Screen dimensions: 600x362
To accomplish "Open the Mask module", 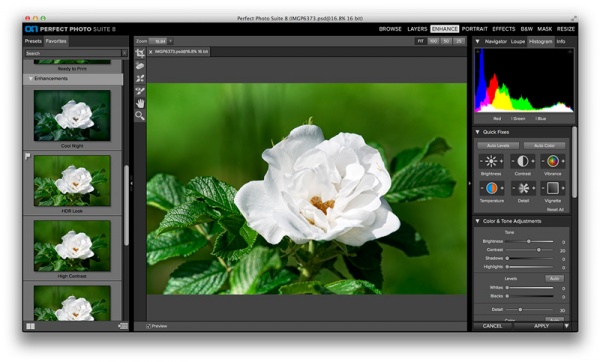I will 545,29.
